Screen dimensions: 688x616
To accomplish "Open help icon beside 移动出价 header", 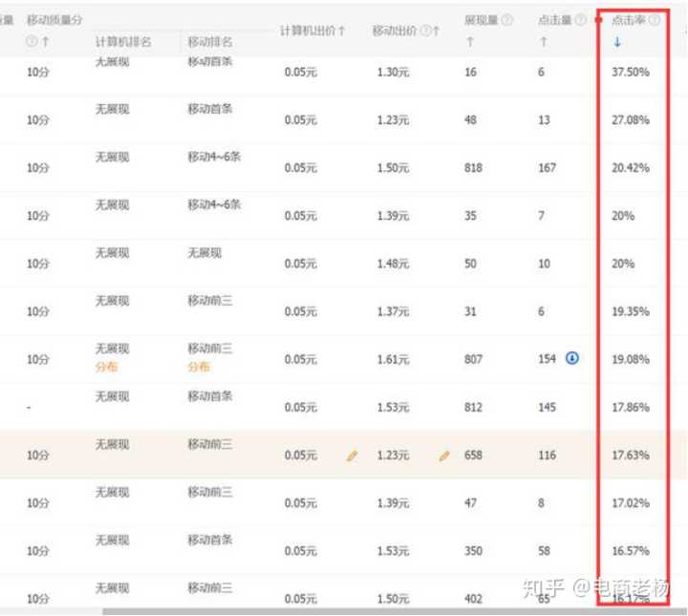I will point(425,31).
